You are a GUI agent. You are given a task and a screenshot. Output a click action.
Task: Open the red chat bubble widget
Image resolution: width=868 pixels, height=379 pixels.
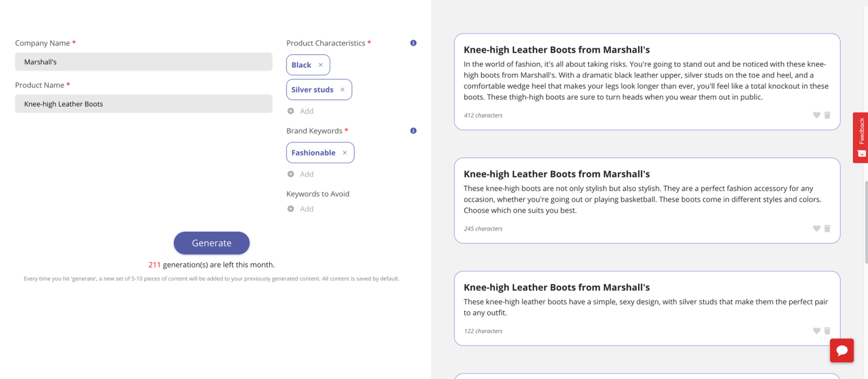841,350
